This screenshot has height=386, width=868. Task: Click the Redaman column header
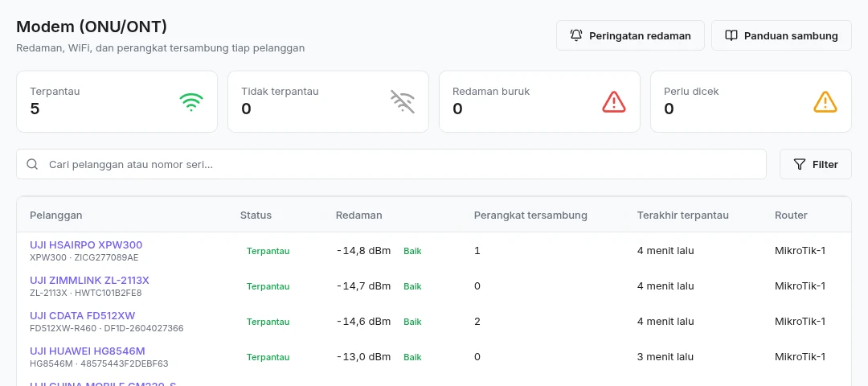tap(358, 215)
